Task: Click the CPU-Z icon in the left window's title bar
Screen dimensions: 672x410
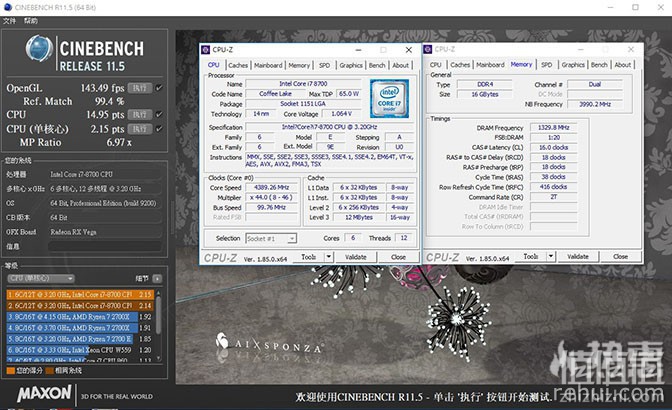Action: pos(206,50)
